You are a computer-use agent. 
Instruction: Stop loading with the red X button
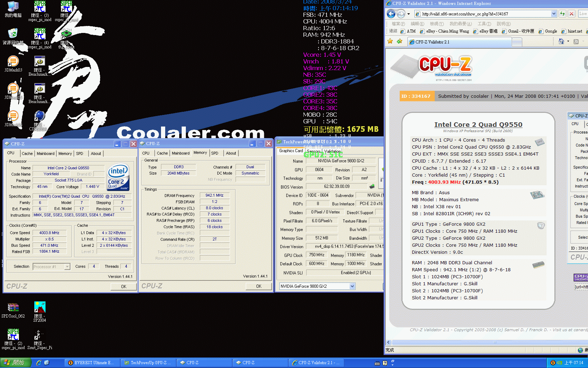[572, 14]
